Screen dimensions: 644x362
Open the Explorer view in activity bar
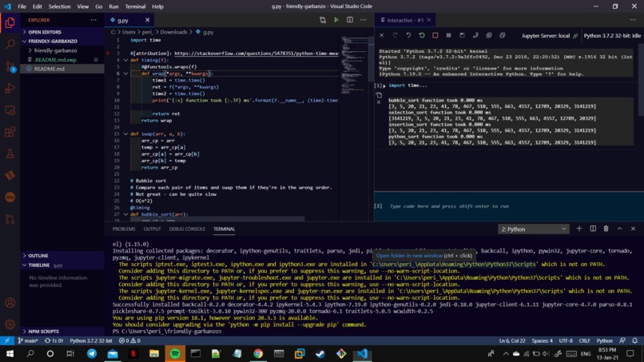(x=10, y=22)
